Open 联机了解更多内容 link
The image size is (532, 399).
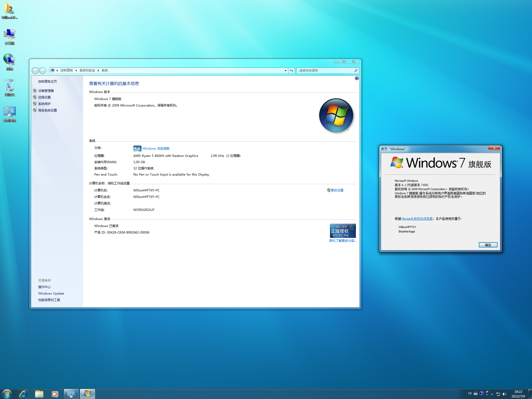[x=343, y=241]
